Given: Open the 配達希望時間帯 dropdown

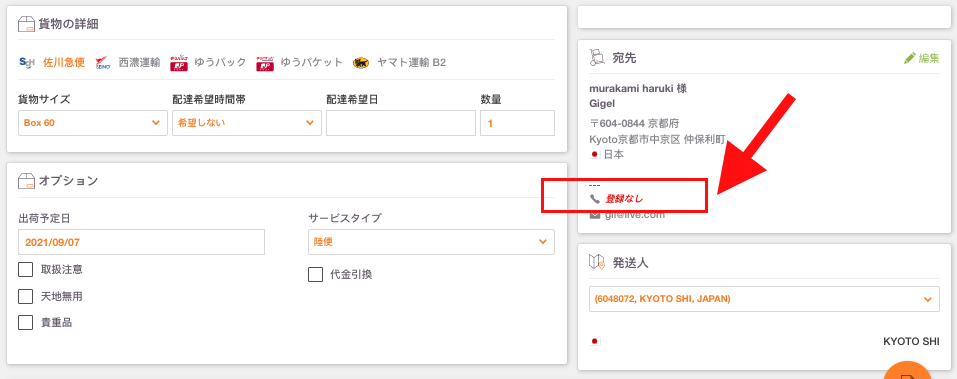Looking at the screenshot, I should click(247, 123).
